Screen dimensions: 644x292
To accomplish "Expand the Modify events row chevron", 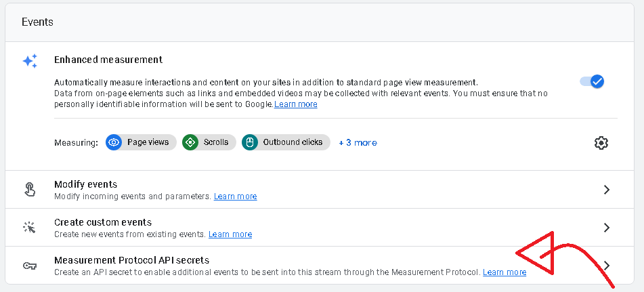I will (x=607, y=189).
